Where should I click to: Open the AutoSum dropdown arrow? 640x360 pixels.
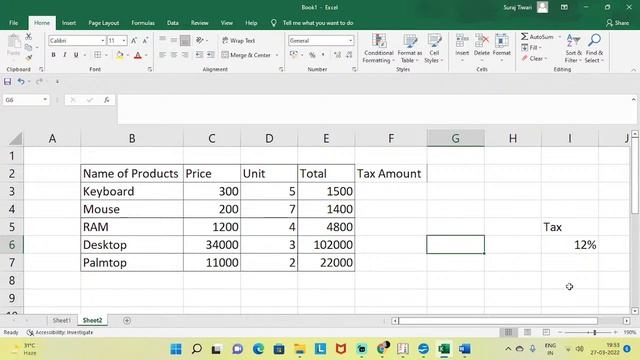560,37
